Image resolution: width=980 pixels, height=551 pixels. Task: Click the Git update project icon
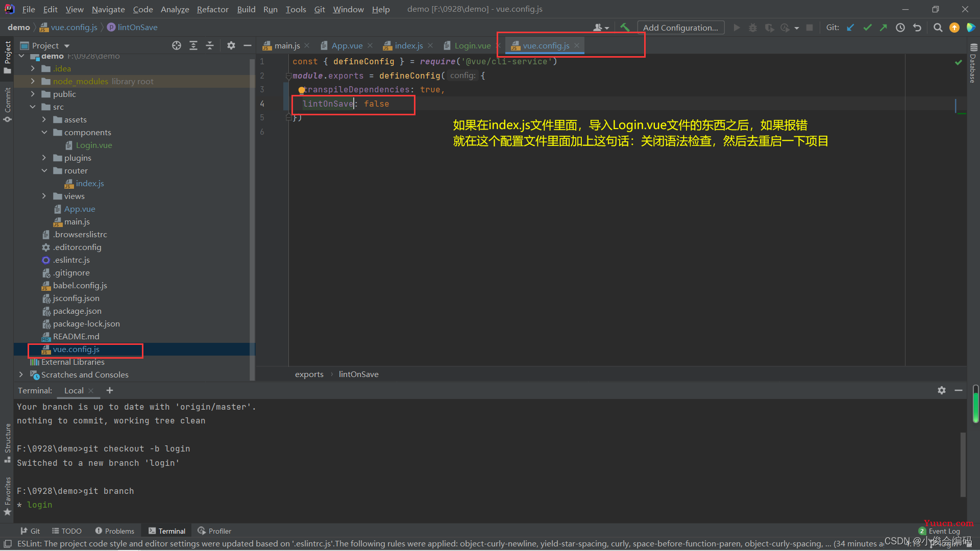pos(851,28)
